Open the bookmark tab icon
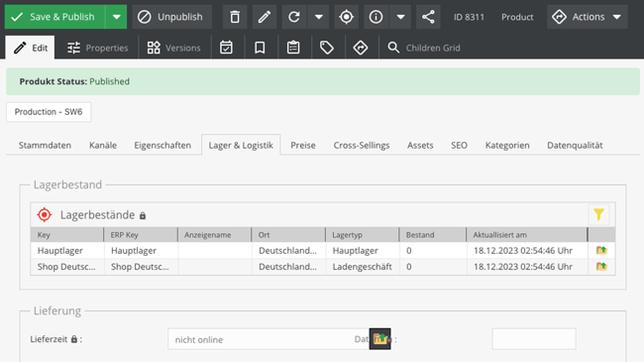Viewport: 644px width, 362px height. 260,48
